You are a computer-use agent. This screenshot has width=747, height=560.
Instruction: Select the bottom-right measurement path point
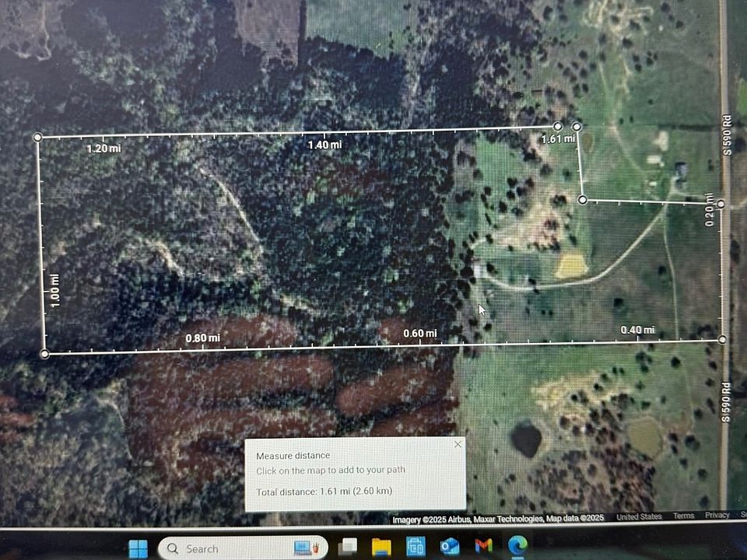point(722,340)
